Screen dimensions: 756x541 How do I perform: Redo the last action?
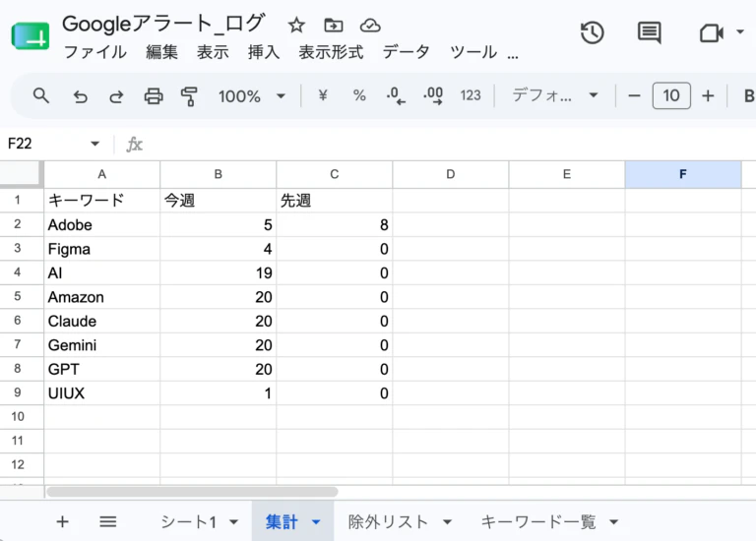[x=116, y=96]
